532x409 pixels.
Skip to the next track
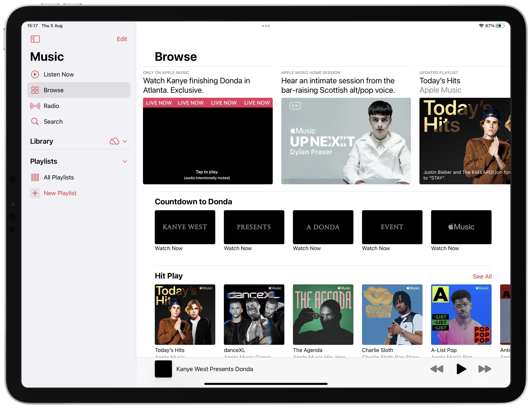485,369
